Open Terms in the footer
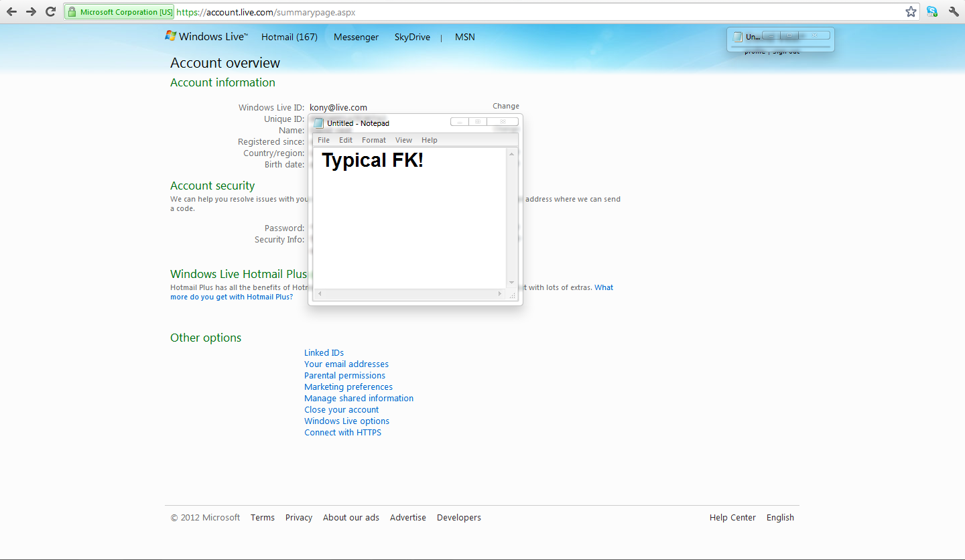 (263, 518)
